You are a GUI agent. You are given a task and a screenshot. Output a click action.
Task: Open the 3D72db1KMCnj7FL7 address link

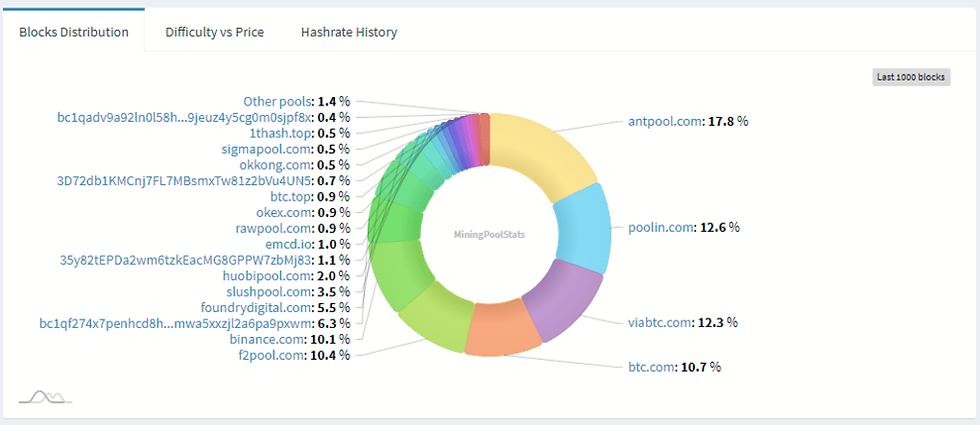point(184,181)
